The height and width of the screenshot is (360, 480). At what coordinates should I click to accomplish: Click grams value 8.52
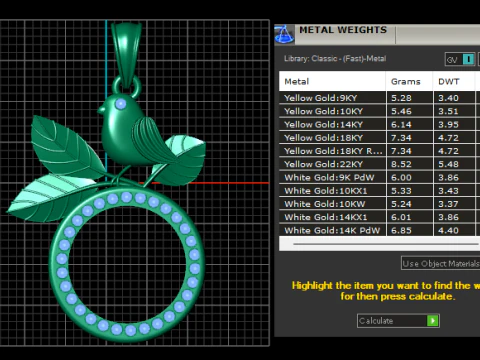click(x=401, y=164)
